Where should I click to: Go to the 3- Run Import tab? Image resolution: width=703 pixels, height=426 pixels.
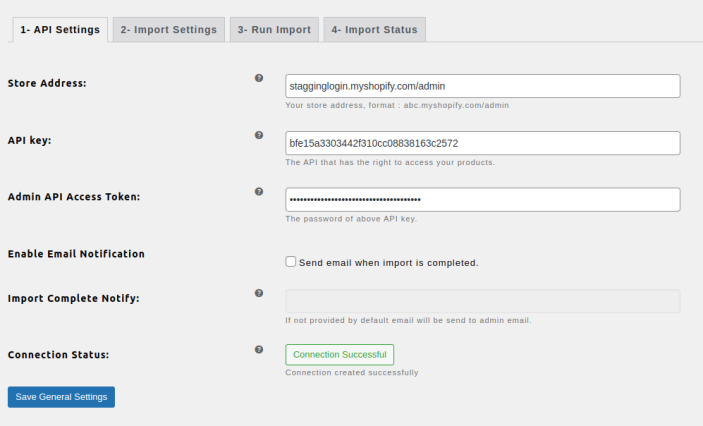[x=274, y=30]
